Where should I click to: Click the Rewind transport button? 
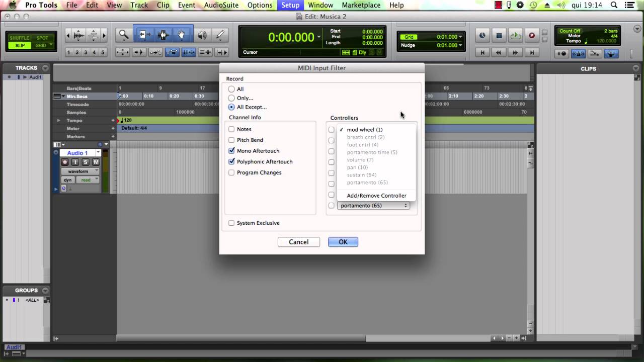click(499, 52)
